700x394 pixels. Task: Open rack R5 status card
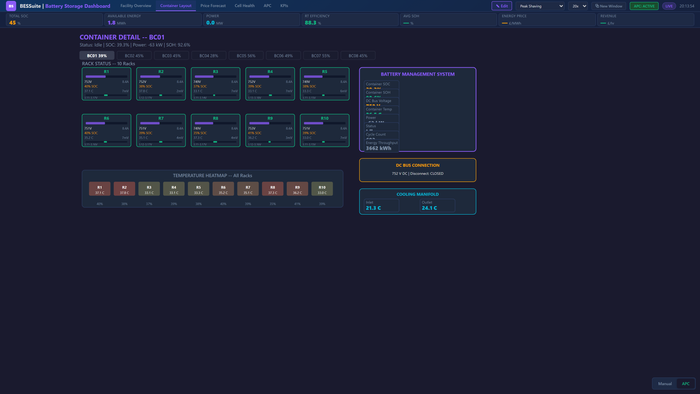pyautogui.click(x=325, y=84)
